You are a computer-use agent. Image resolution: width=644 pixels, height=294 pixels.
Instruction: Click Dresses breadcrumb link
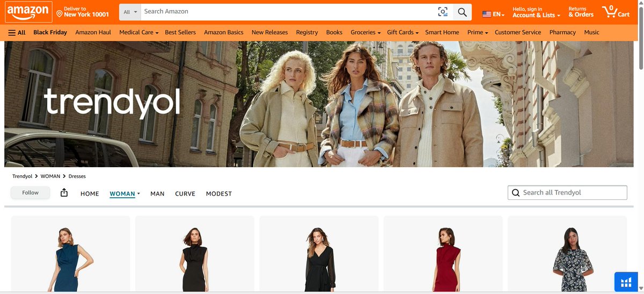(x=77, y=176)
